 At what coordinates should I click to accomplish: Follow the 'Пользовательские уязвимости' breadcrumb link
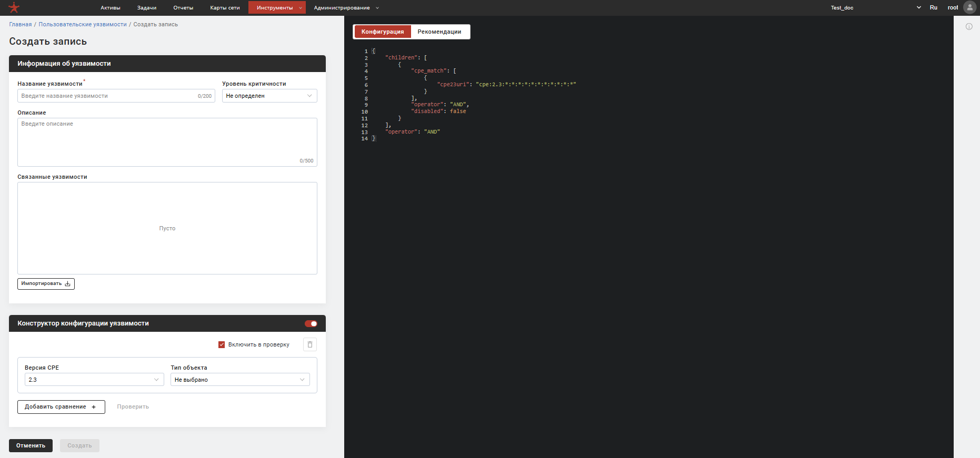(x=83, y=24)
